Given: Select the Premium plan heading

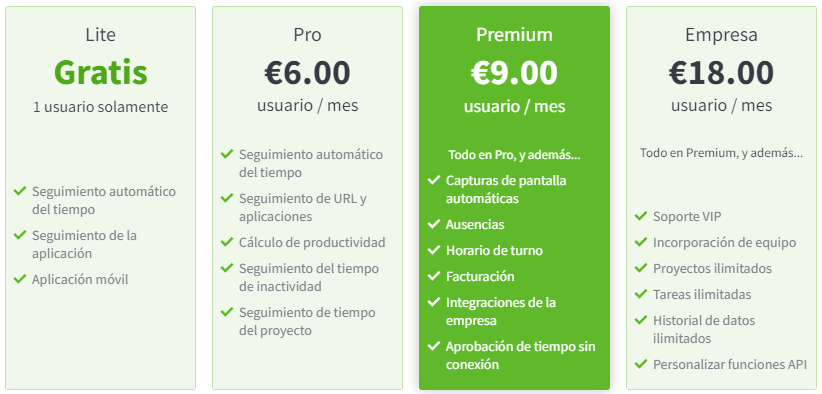Looking at the screenshot, I should coord(514,35).
